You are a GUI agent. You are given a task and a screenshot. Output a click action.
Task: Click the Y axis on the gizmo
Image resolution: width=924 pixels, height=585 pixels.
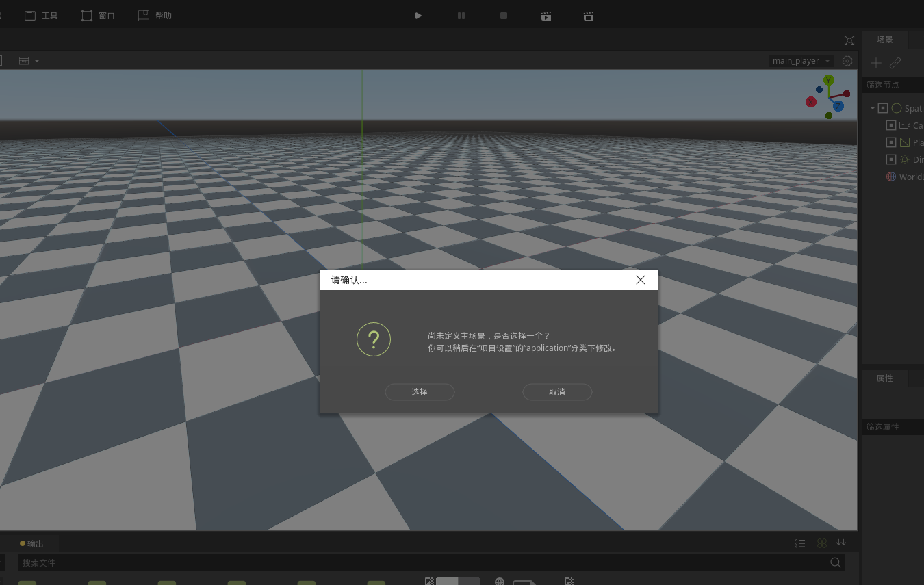coord(829,81)
